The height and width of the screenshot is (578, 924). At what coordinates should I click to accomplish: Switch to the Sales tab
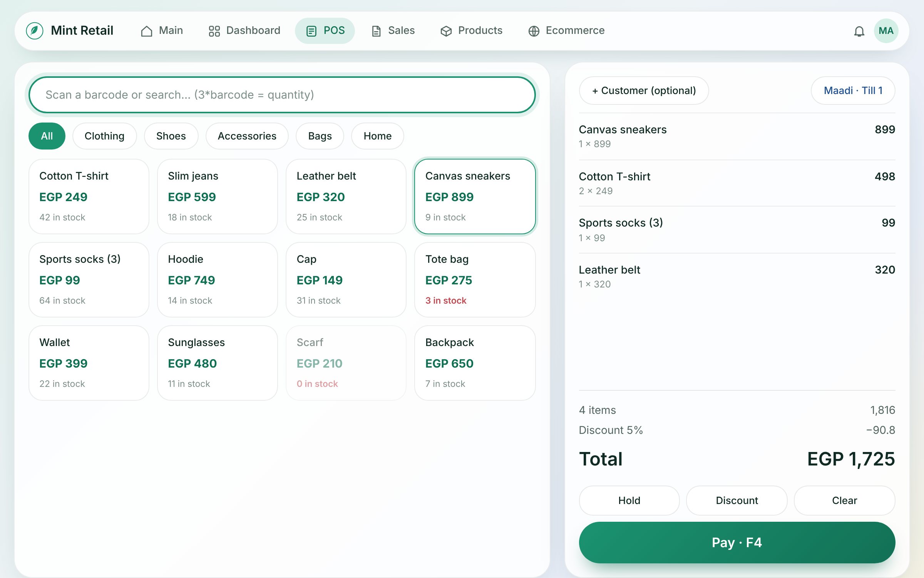click(x=393, y=30)
